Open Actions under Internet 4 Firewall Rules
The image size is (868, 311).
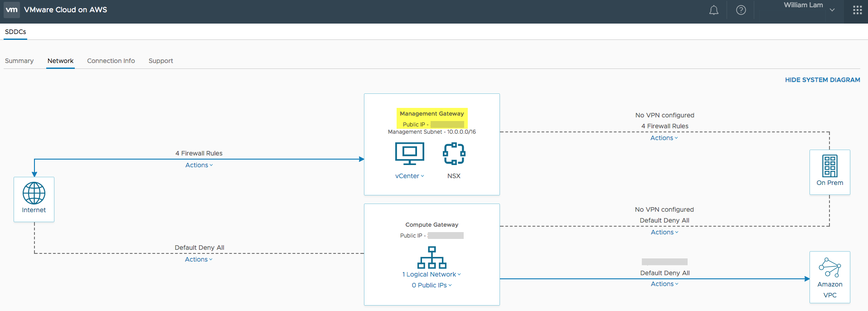coord(199,165)
